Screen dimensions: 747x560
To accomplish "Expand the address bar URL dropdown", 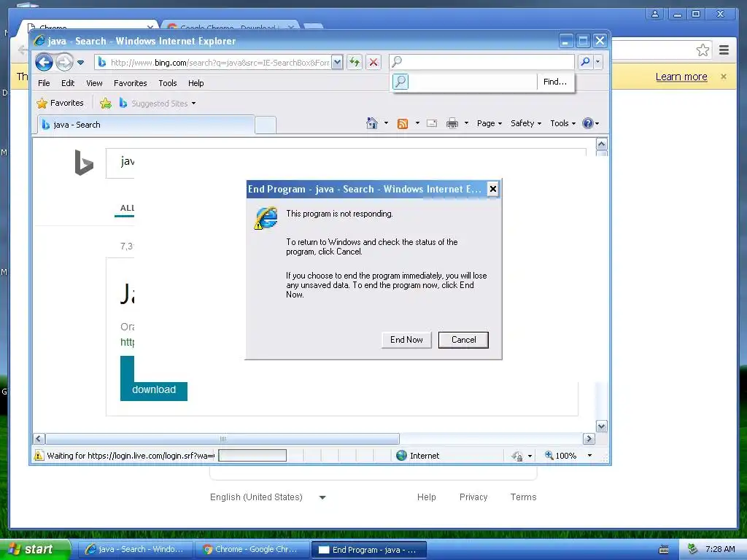I will 337,62.
